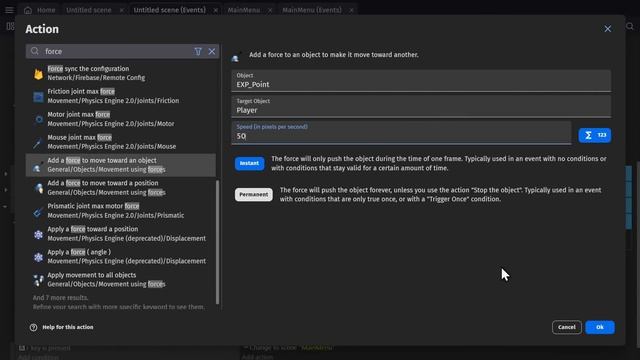Click the Object field containing EXP_Point
The image size is (640, 360).
pos(421,80)
